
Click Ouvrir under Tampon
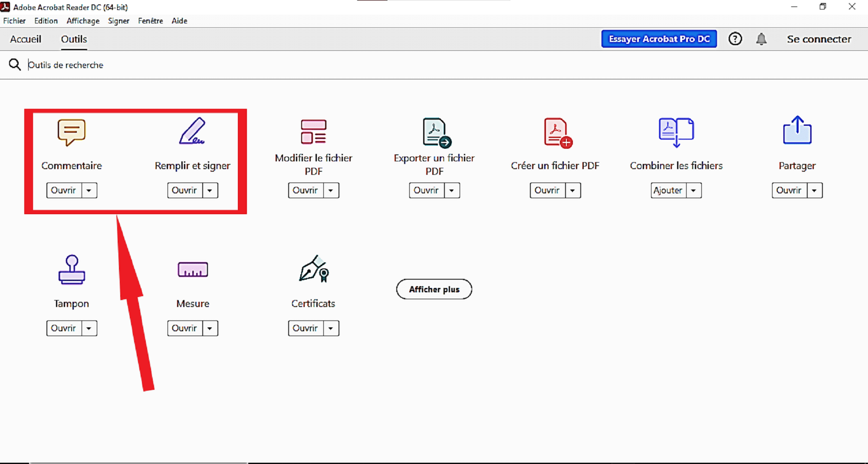(x=64, y=328)
